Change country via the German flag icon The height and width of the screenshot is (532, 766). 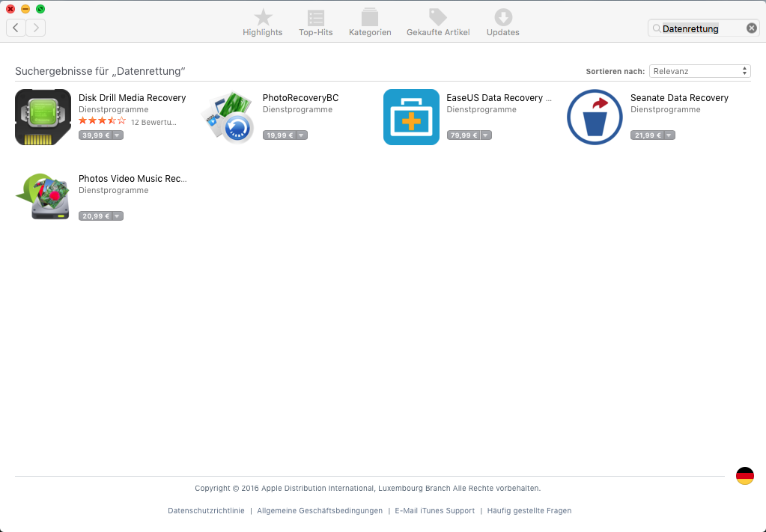pyautogui.click(x=744, y=476)
